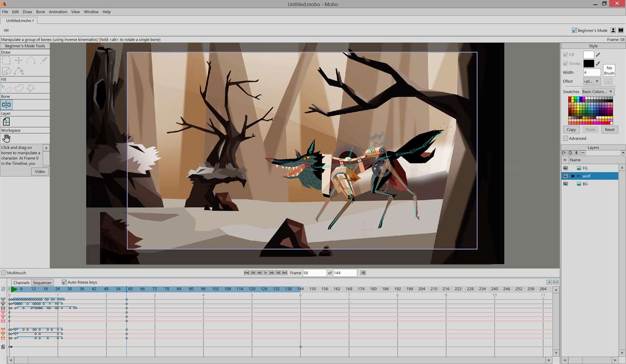Click the Reset style button

click(x=609, y=129)
